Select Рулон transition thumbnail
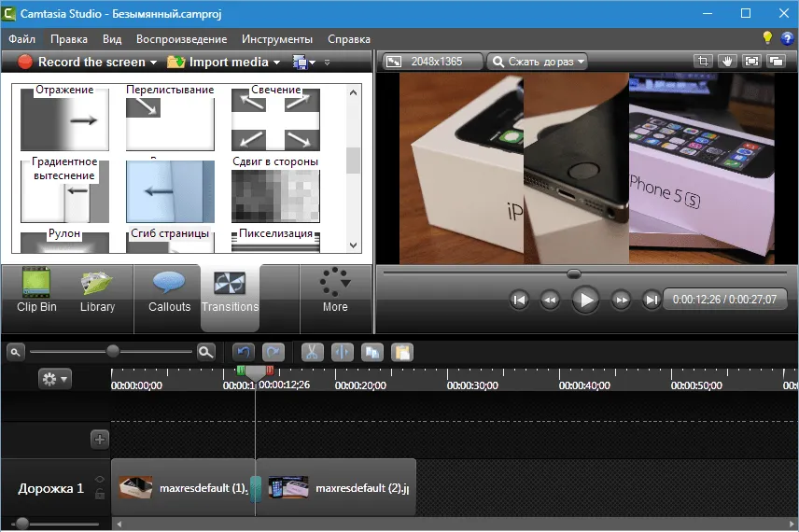The image size is (799, 532). tap(64, 243)
